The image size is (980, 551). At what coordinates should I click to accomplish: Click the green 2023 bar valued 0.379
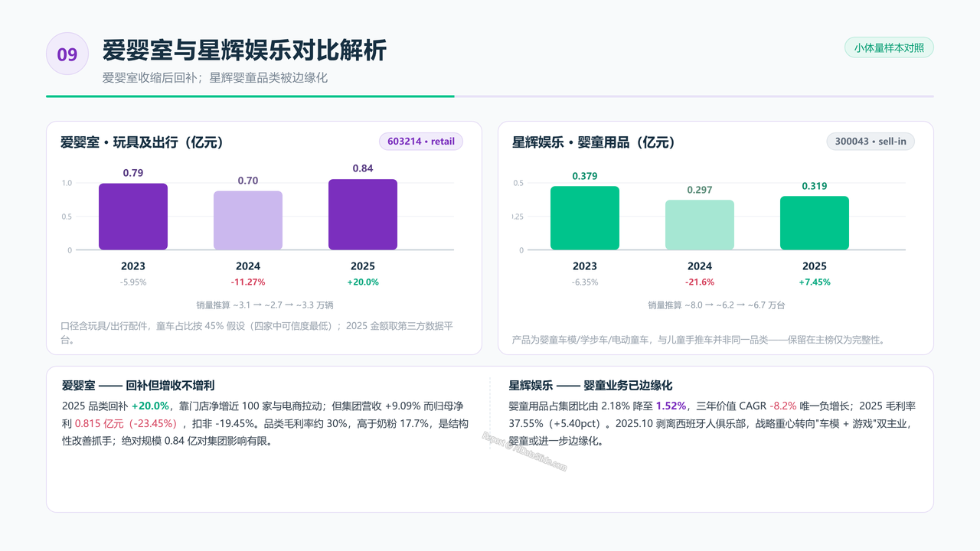point(585,218)
